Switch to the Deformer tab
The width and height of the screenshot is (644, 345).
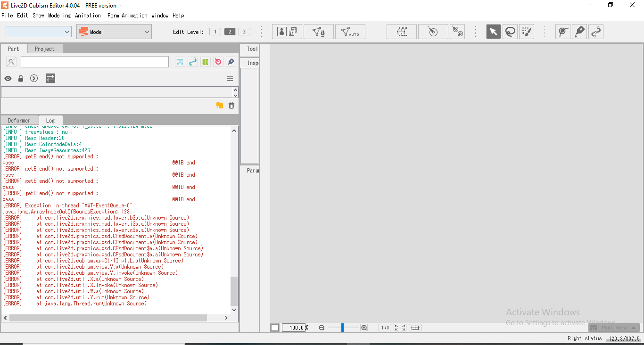click(19, 121)
